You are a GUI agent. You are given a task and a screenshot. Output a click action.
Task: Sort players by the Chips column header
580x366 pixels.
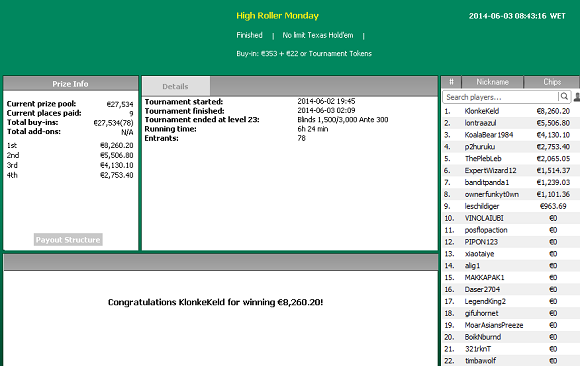pos(552,82)
